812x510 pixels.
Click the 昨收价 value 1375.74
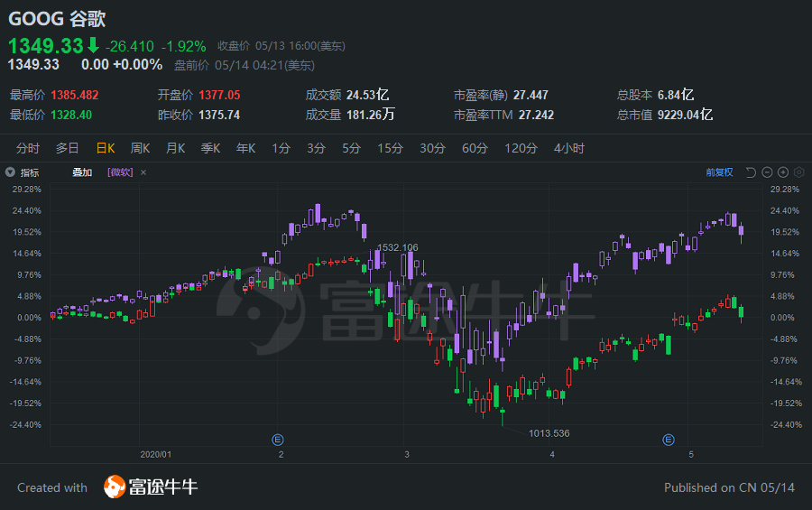219,115
